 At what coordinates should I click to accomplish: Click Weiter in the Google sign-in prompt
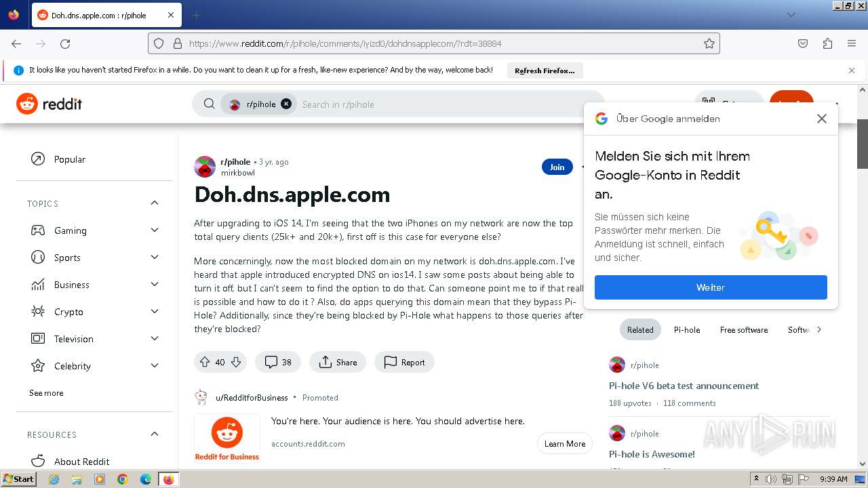[711, 287]
